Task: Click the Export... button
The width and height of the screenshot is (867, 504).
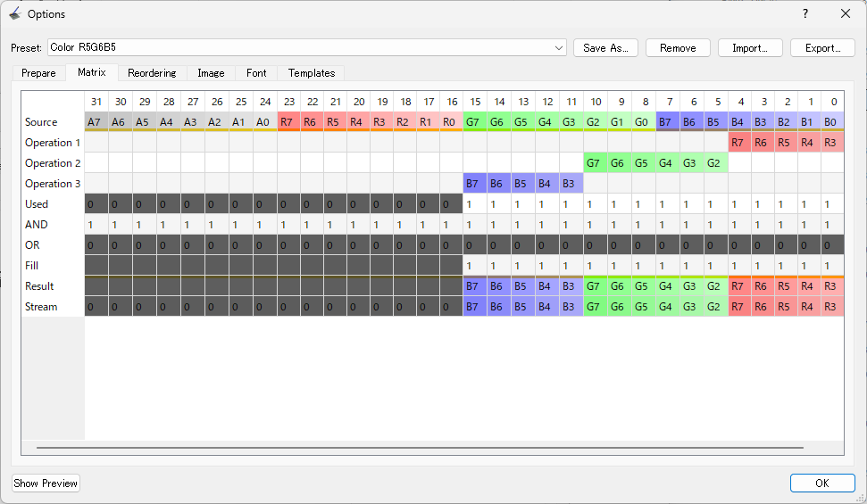Action: click(x=822, y=48)
